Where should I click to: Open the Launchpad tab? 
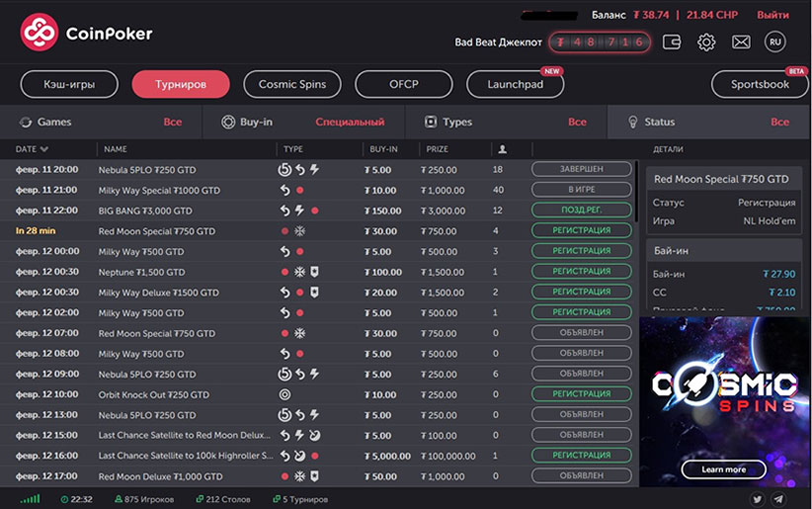pos(516,84)
